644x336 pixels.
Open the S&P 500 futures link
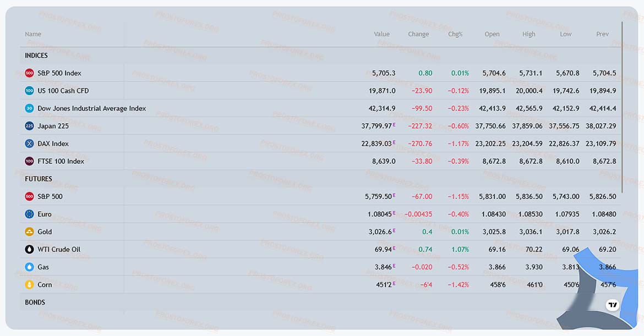(50, 196)
